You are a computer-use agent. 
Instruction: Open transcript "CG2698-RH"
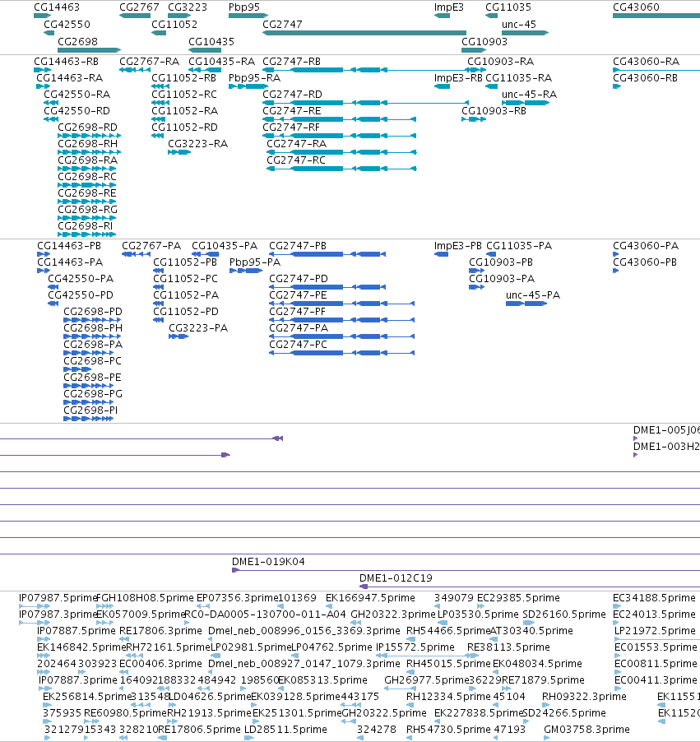pos(87,143)
